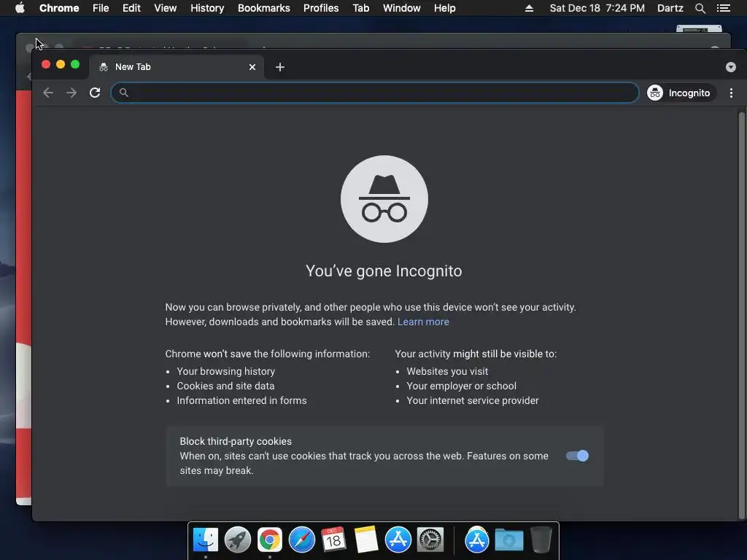The width and height of the screenshot is (747, 560).
Task: Open System Preferences gear in the Dock
Action: click(430, 540)
